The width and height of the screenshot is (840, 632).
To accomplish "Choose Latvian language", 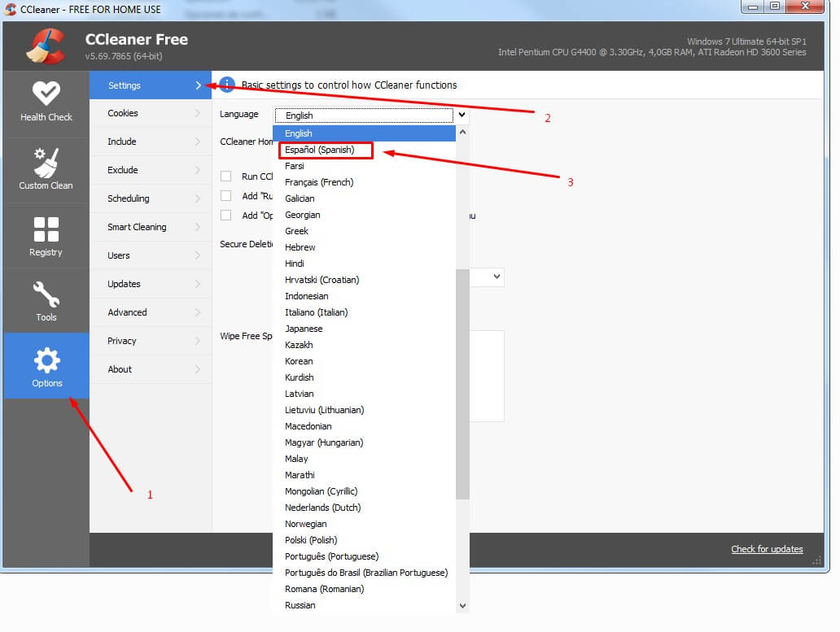I will 365,394.
